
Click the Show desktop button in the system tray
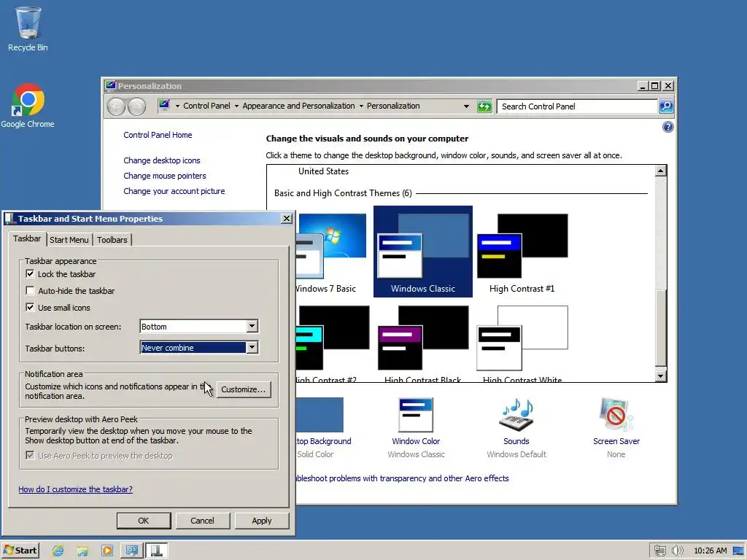coord(739,551)
